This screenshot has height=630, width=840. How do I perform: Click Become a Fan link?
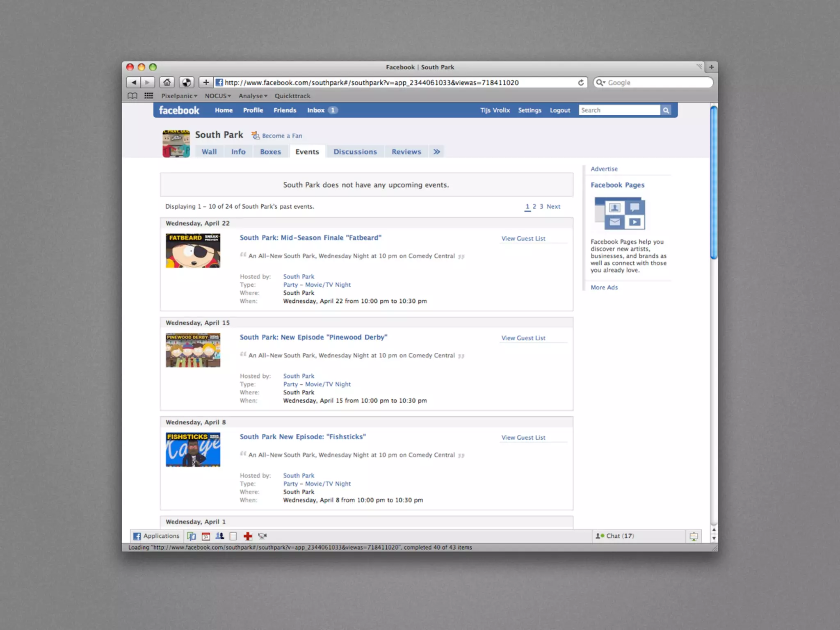[282, 136]
